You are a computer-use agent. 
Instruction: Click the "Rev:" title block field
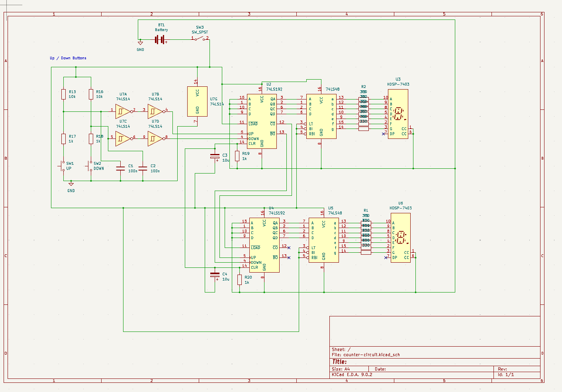(x=503, y=369)
